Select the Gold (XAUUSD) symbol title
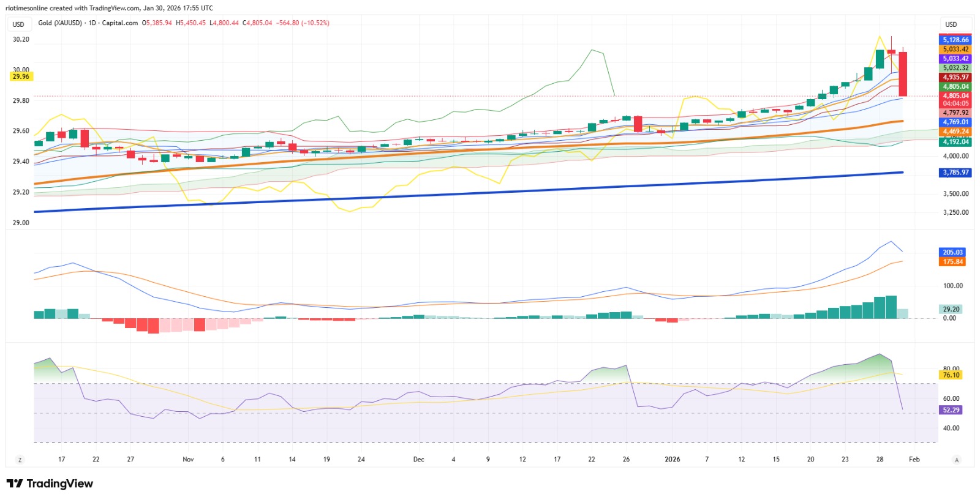This screenshot has height=500, width=980. tap(60, 23)
